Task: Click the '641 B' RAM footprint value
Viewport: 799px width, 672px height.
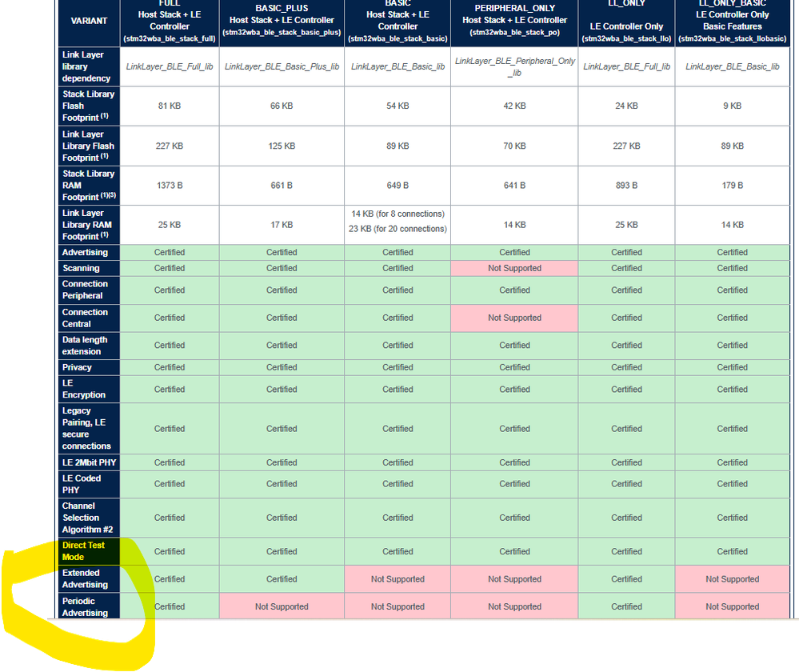Action: 514,186
